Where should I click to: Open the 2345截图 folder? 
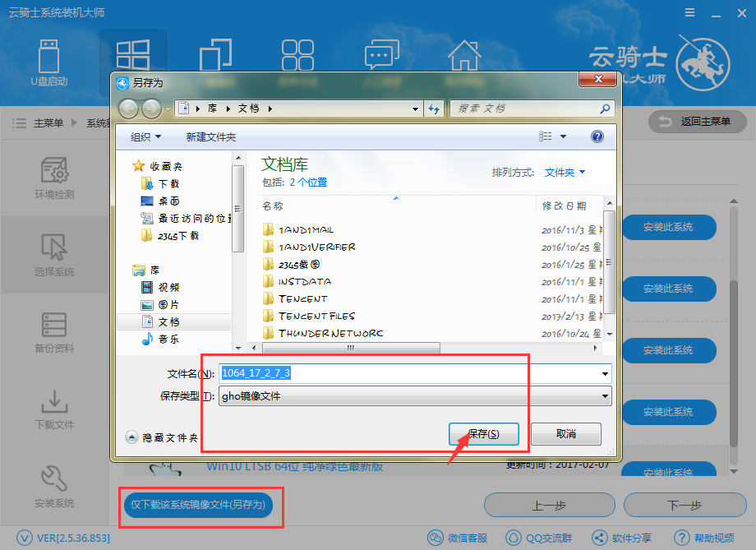291,265
